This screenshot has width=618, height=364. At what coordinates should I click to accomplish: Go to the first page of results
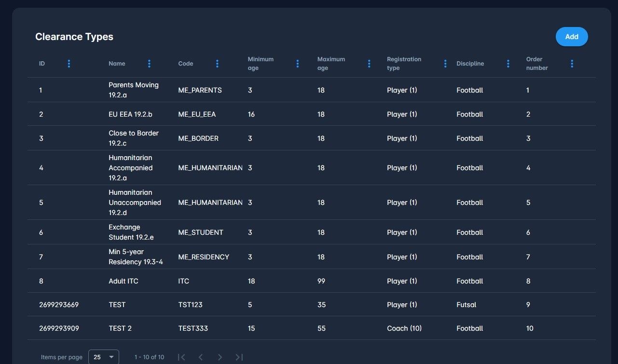181,357
